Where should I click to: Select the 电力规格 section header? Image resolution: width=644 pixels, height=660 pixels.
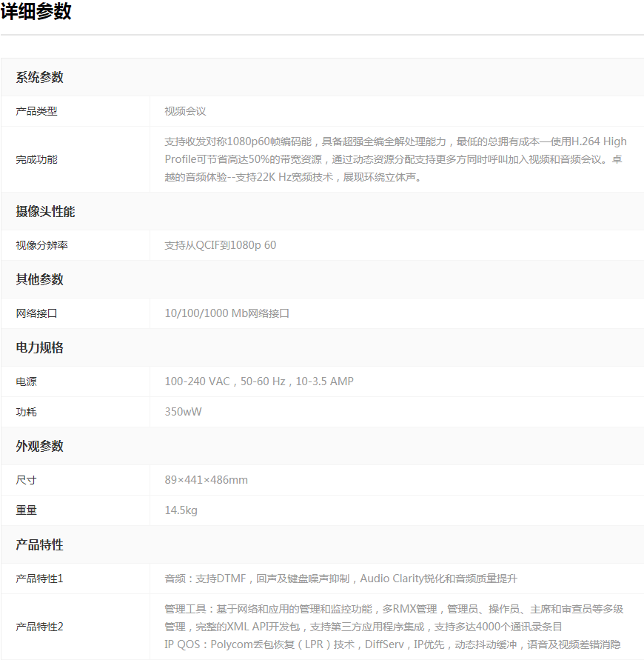click(40, 347)
